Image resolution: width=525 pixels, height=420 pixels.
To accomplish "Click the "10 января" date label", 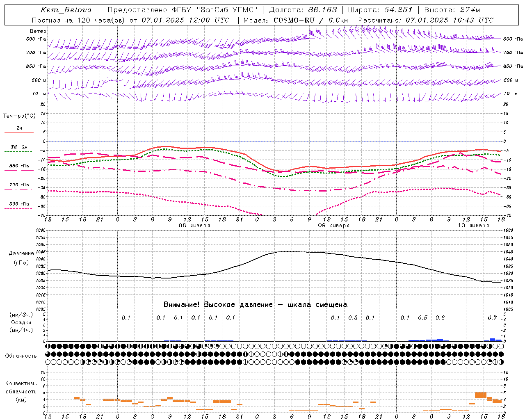I will (473, 226).
